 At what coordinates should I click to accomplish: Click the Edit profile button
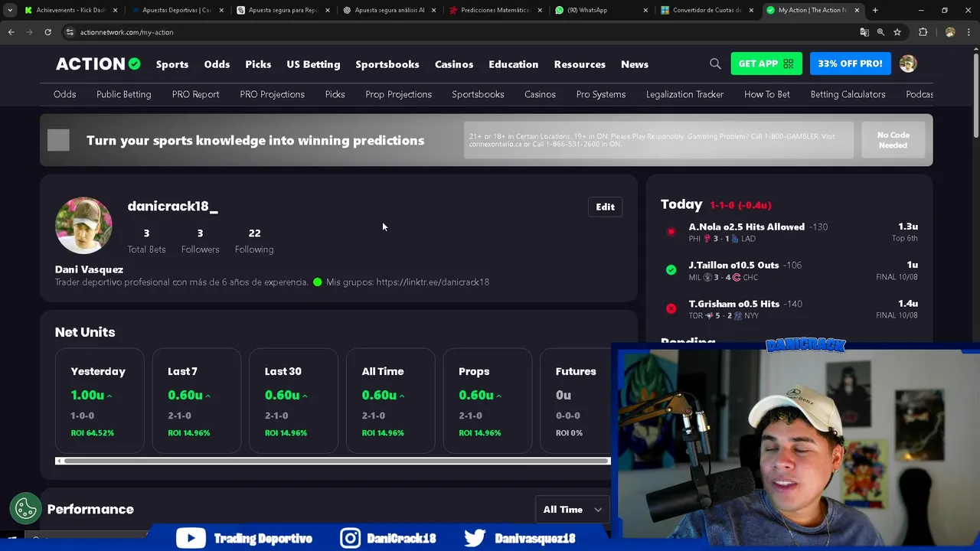(606, 207)
